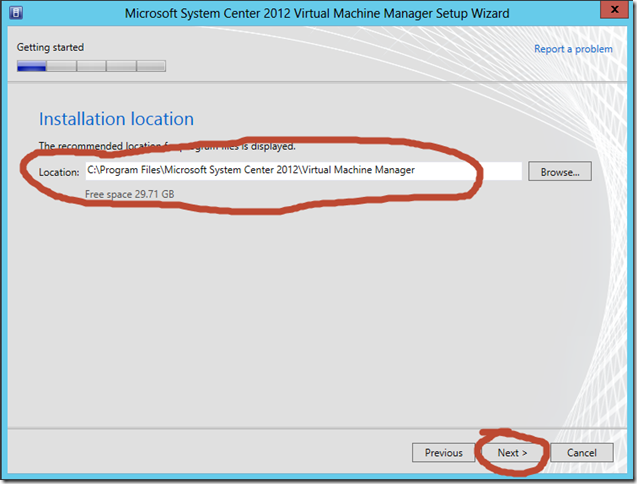
Task: Click the recommended location description text
Action: pyautogui.click(x=167, y=146)
